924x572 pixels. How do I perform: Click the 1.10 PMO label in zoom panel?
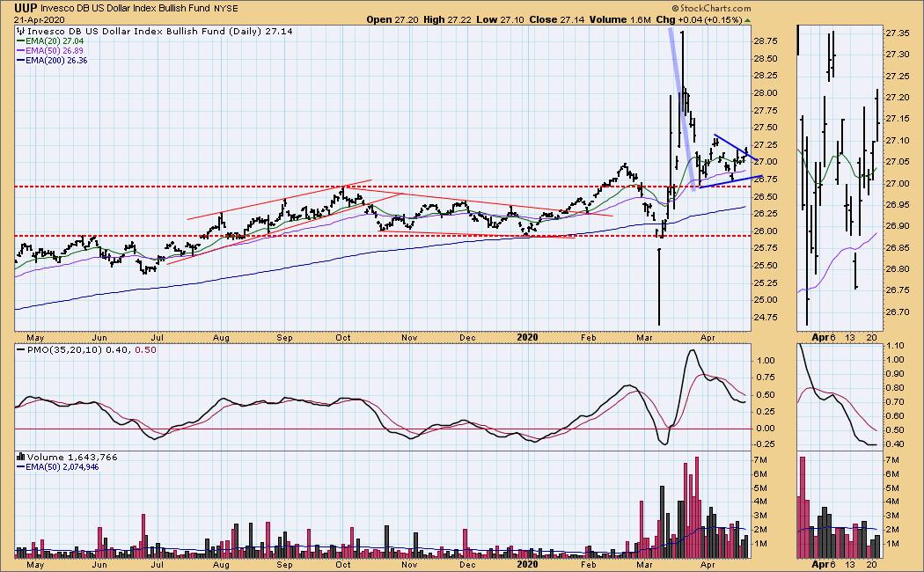point(895,346)
